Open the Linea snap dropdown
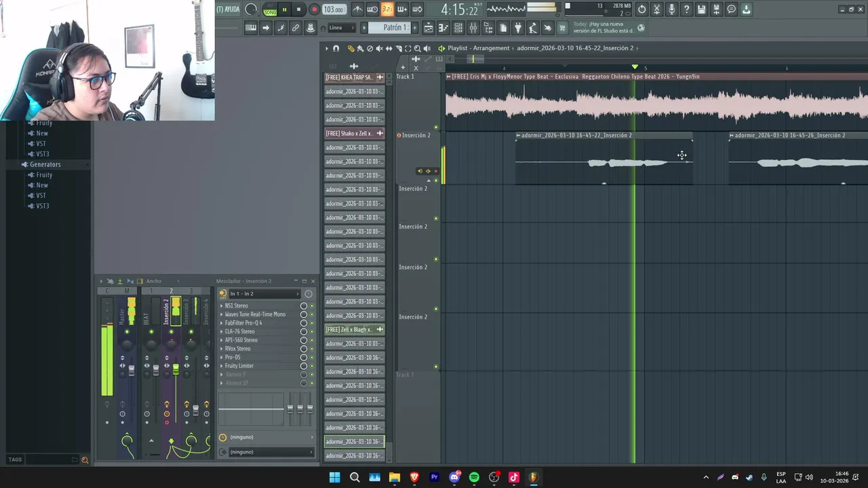Screen dimensions: 868x488 coord(342,28)
